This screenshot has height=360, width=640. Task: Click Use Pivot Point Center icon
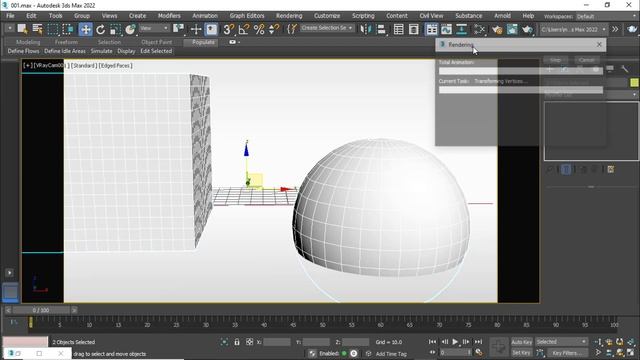click(178, 29)
